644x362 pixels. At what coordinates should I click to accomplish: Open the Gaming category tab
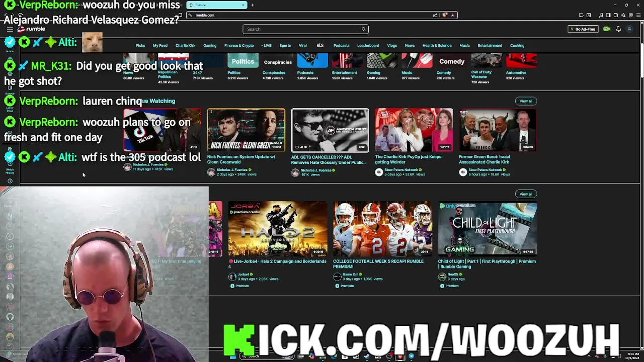[x=210, y=46]
